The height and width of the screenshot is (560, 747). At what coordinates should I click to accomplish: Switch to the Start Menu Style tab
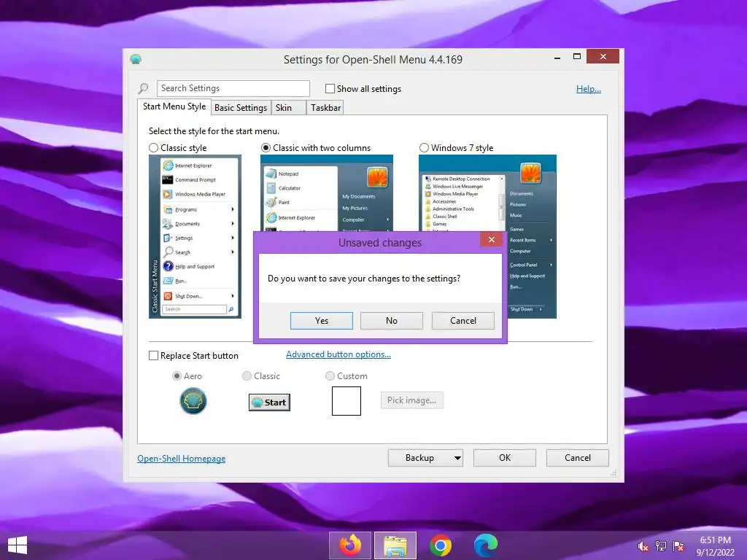coord(174,106)
